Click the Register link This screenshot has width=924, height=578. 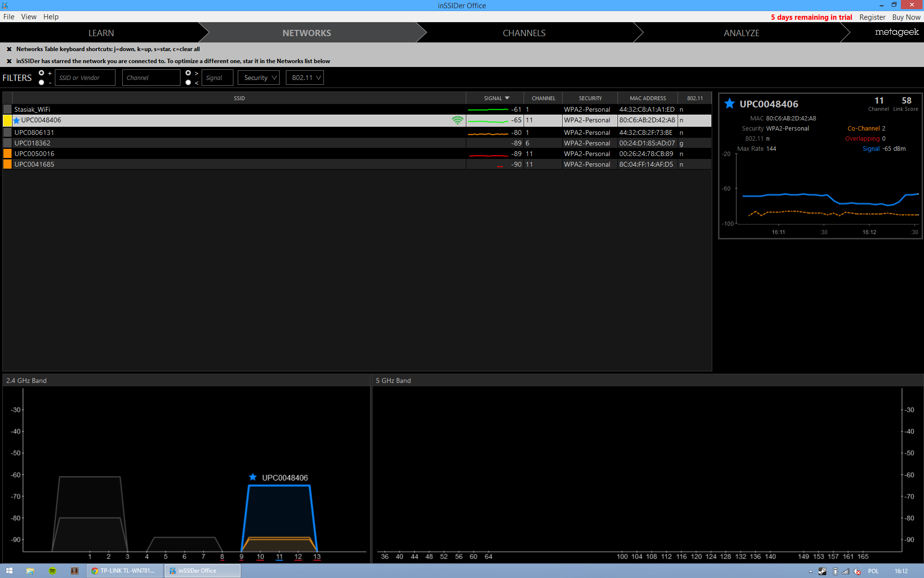pos(873,17)
